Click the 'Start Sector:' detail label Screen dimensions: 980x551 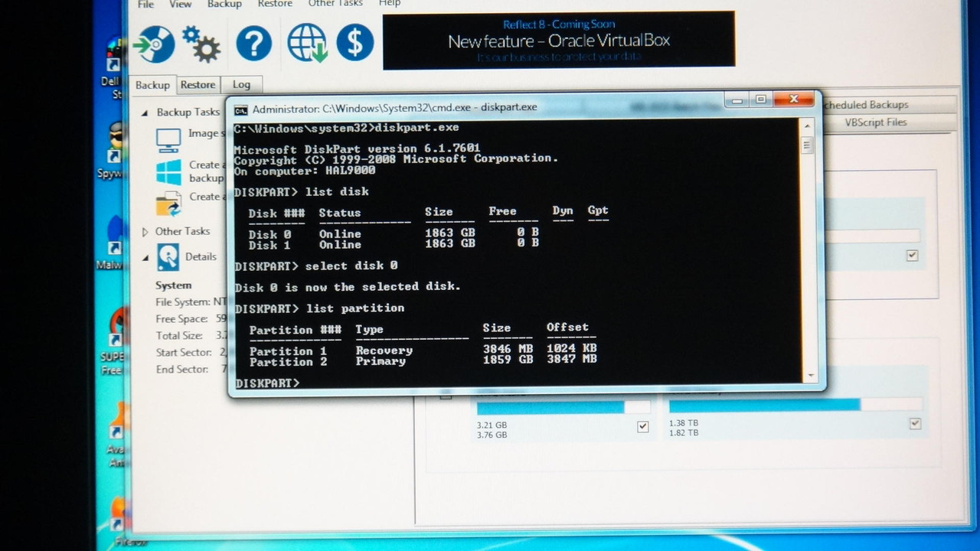click(x=184, y=353)
